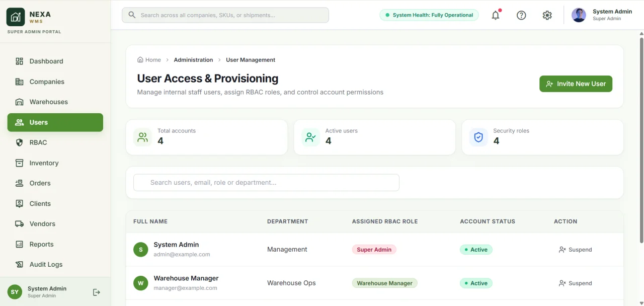Click the Security roles shield icon
The image size is (644, 306).
pos(478,137)
